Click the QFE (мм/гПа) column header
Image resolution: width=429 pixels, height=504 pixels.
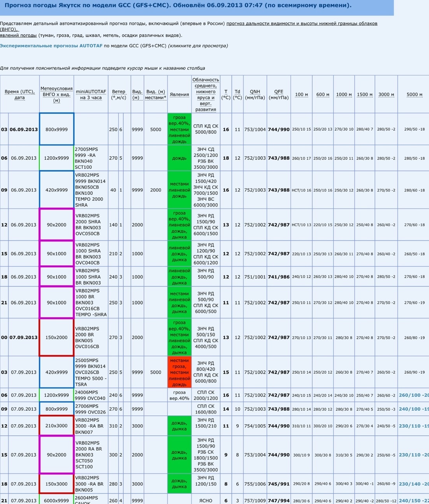click(278, 94)
